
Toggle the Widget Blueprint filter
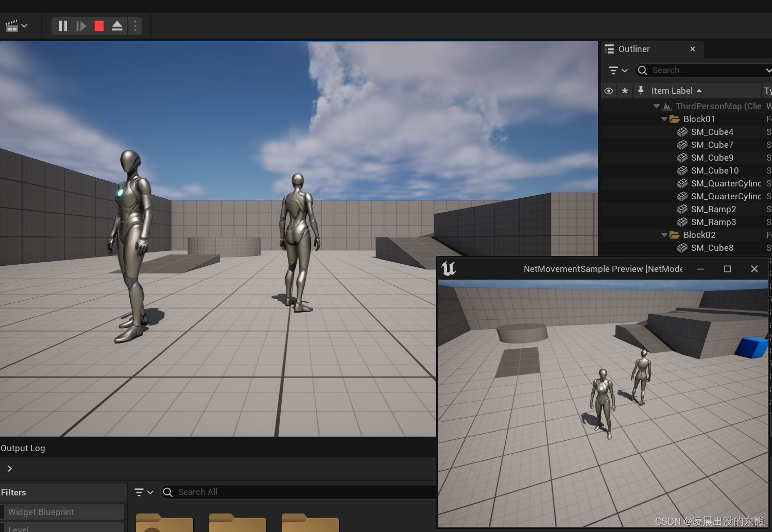coord(63,512)
